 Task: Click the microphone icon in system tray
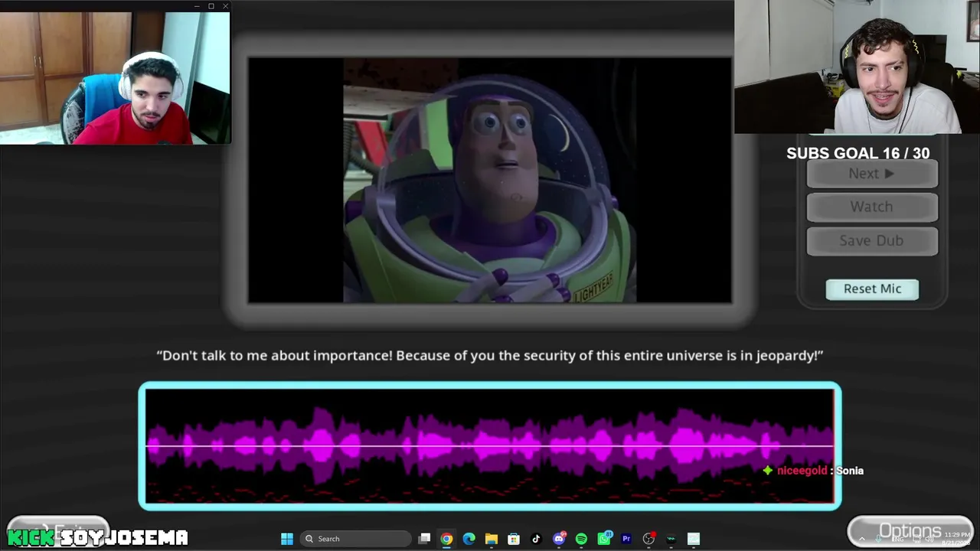879,539
